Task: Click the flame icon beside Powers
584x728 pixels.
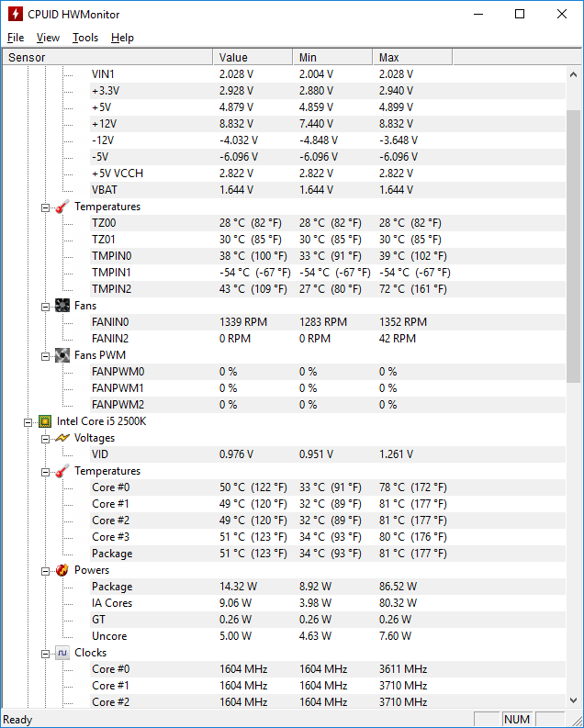Action: [62, 570]
